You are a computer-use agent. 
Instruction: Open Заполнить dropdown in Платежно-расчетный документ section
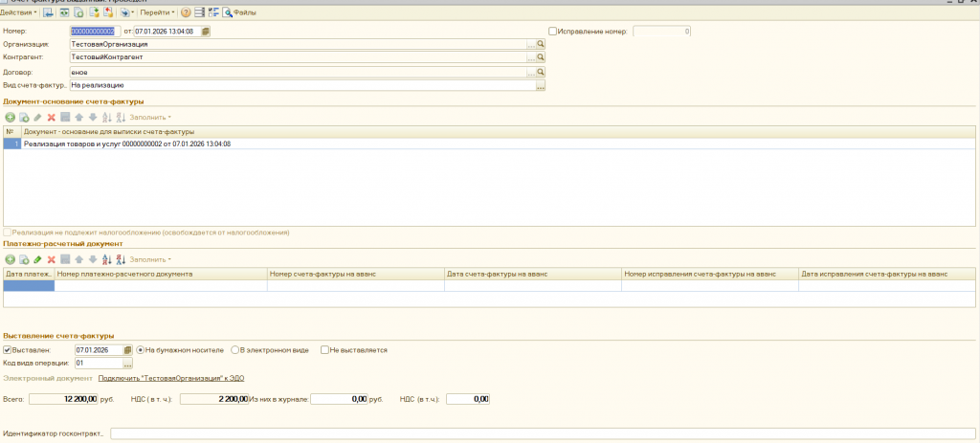(x=150, y=259)
